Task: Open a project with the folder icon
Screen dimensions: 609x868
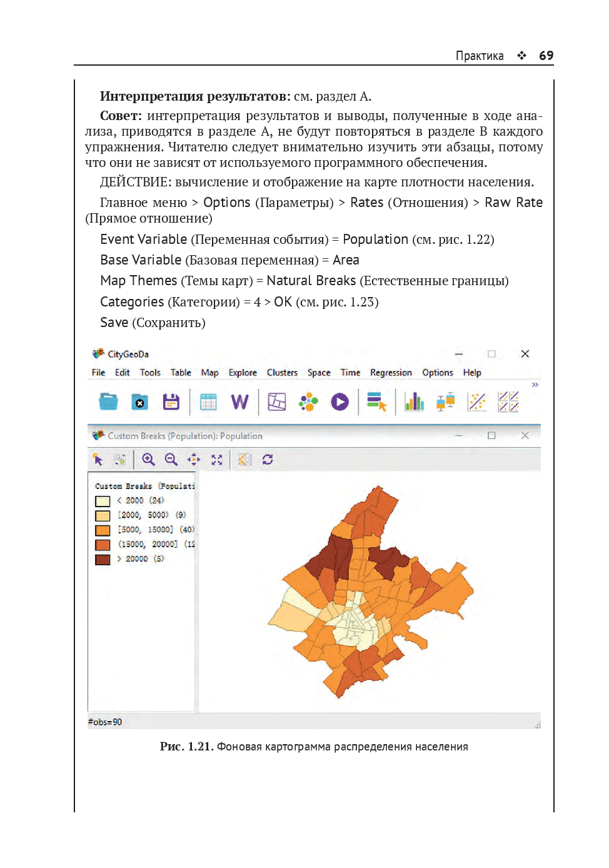Action: (108, 401)
